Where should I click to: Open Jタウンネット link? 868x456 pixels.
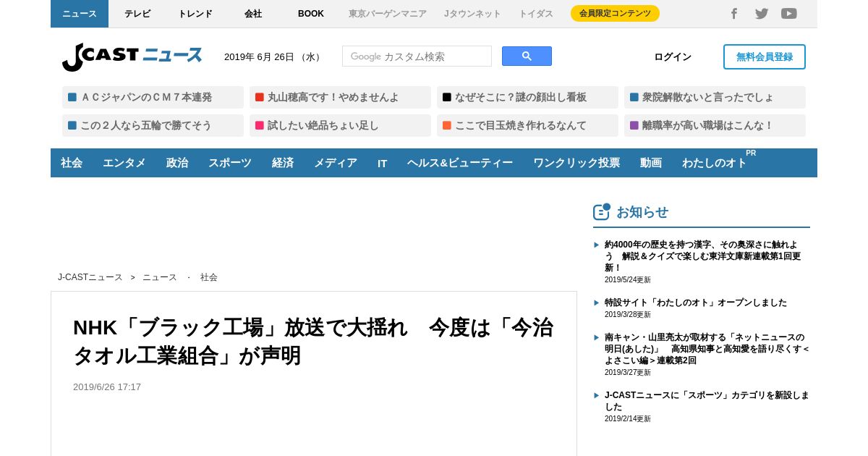coord(472,14)
